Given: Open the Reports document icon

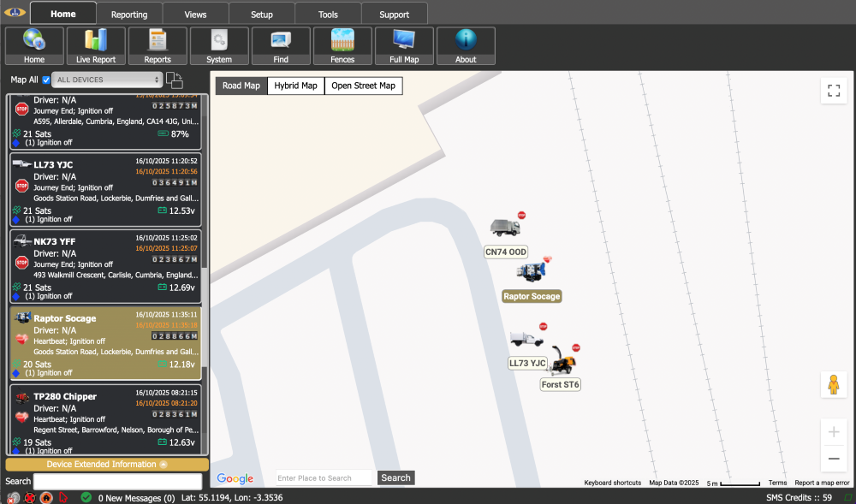Looking at the screenshot, I should click(x=158, y=46).
